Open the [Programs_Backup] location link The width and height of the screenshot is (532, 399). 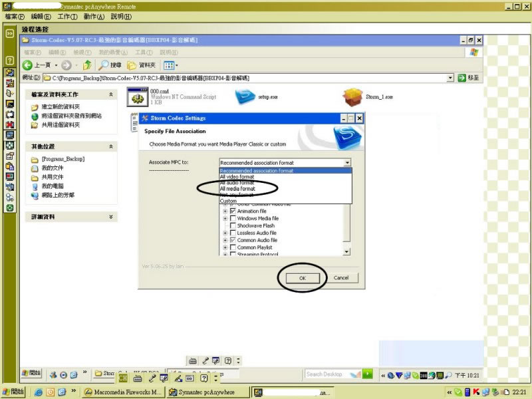(x=63, y=159)
